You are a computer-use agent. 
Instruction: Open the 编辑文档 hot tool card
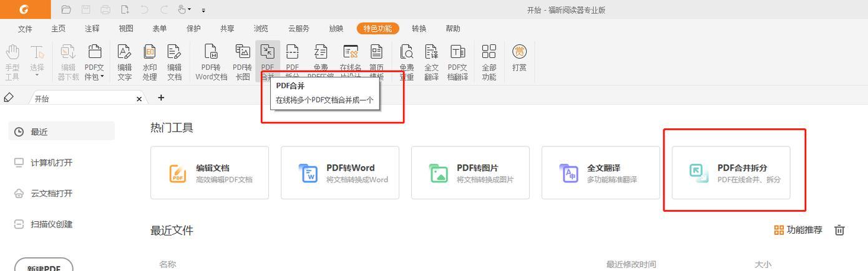click(210, 173)
